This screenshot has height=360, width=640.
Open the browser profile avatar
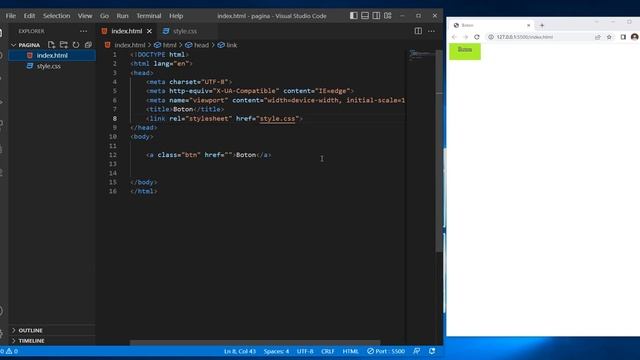(634, 37)
